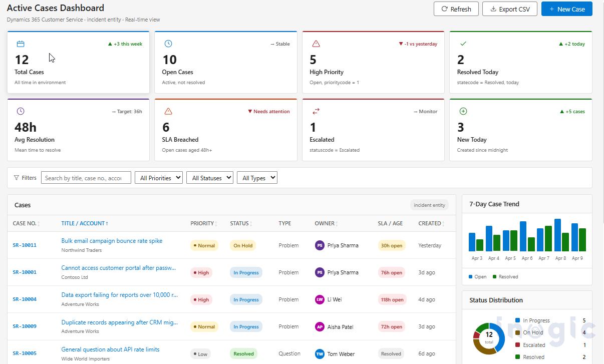Viewport: 604px width, 364px height.
Task: Expand the All Types dropdown
Action: coord(257,177)
